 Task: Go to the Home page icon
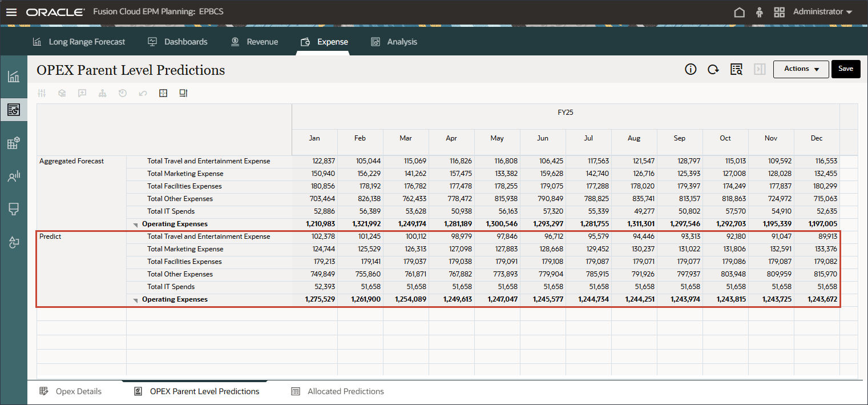click(x=739, y=12)
